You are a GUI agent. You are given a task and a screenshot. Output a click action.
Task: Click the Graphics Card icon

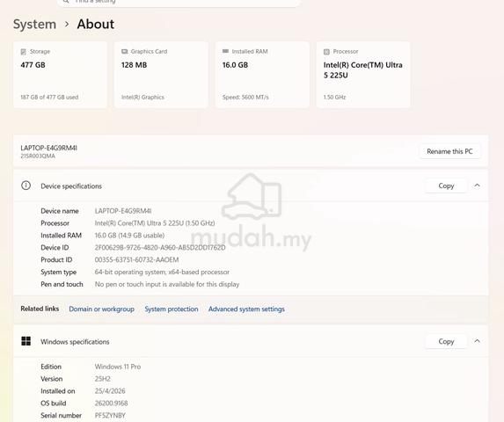point(124,51)
